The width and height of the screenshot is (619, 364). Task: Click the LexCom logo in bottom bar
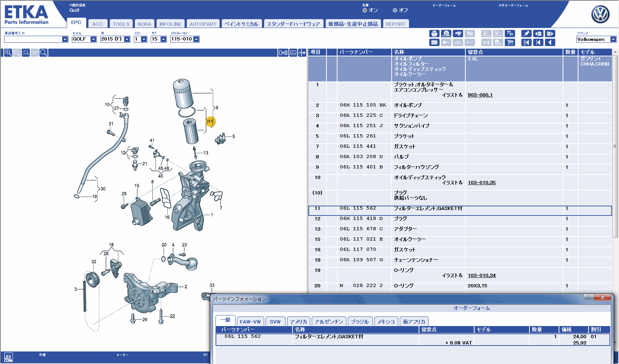8,358
